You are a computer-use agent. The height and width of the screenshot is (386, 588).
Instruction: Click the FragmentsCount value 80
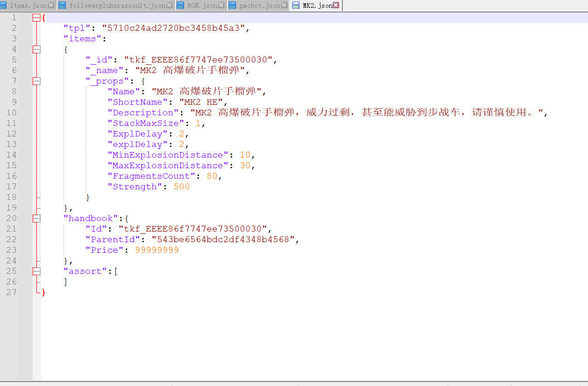click(212, 176)
